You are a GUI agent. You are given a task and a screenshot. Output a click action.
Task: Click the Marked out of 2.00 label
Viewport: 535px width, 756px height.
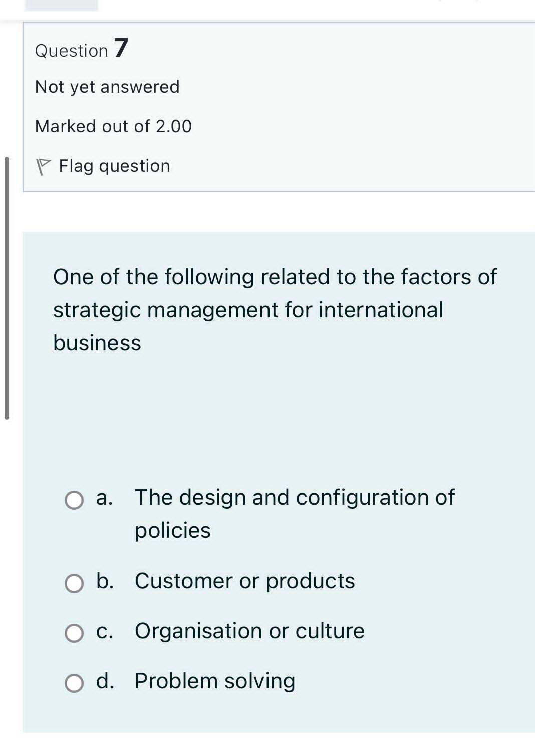[113, 126]
